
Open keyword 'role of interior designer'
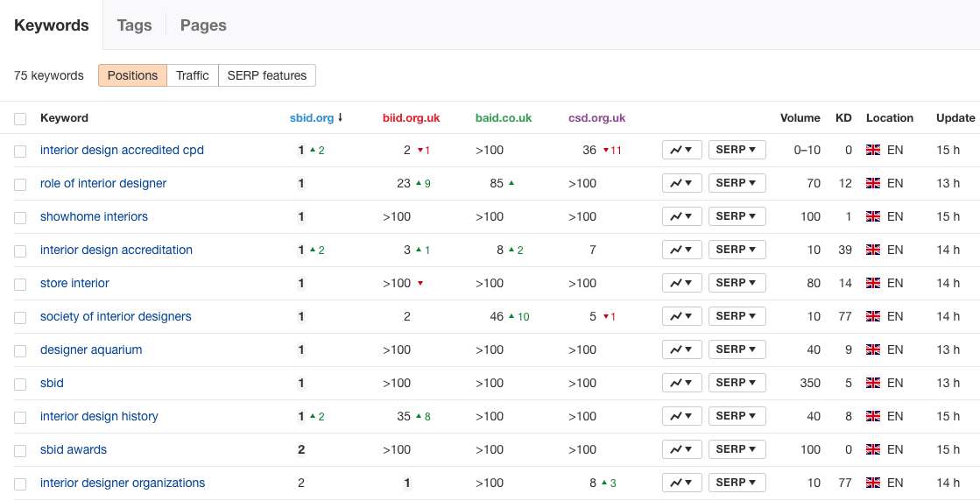tap(103, 183)
